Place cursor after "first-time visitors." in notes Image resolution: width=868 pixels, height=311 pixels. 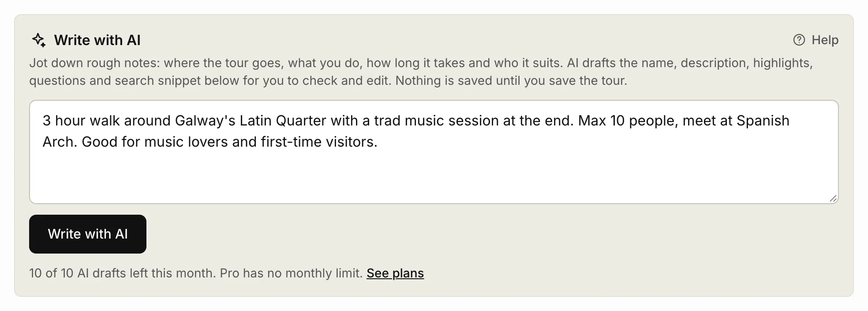pyautogui.click(x=378, y=142)
